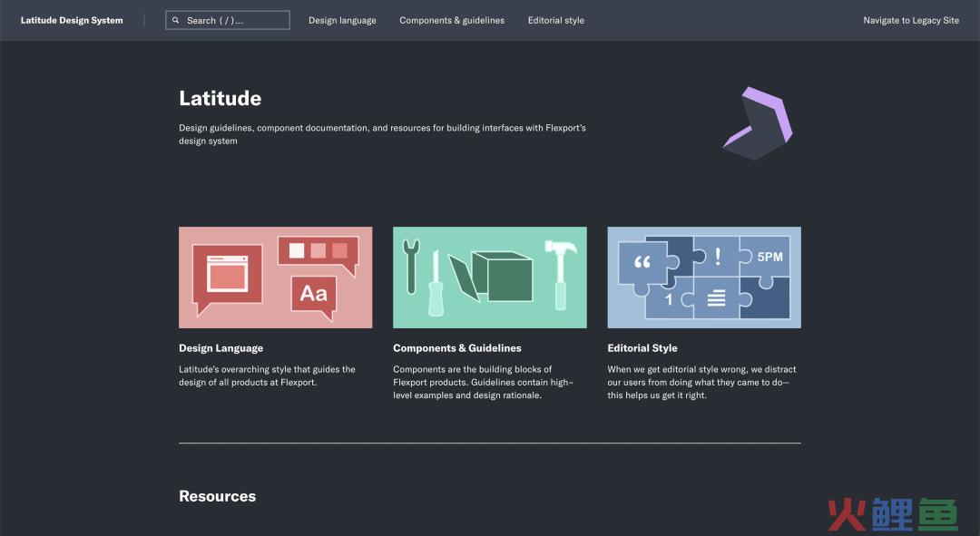980x536 pixels.
Task: Select Editorial style in the top navigation
Action: tap(556, 20)
